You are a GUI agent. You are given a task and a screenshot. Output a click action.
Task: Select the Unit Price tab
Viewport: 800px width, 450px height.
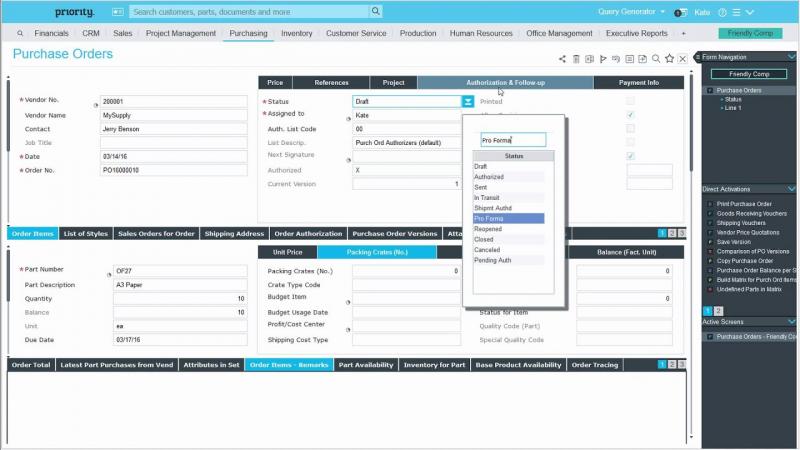pos(287,252)
